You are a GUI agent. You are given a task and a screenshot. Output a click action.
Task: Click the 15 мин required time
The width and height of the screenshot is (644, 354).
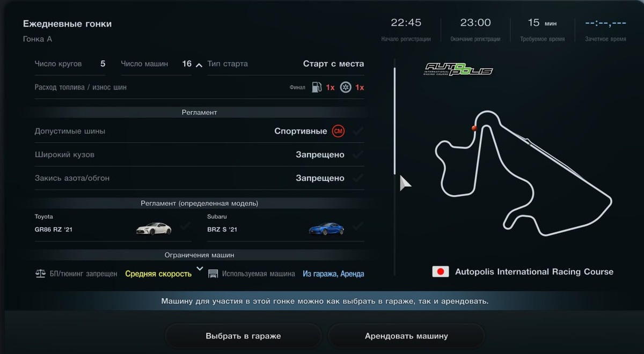point(542,23)
